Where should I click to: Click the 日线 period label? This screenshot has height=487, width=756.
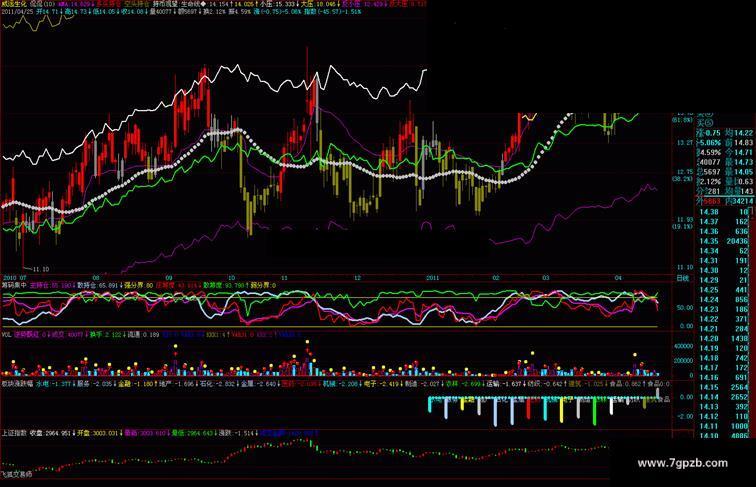point(683,278)
